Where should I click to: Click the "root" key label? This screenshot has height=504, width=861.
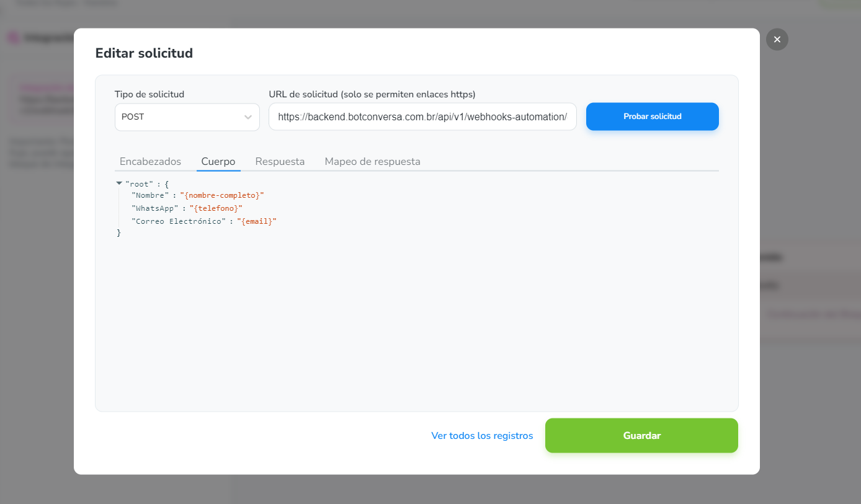point(138,184)
